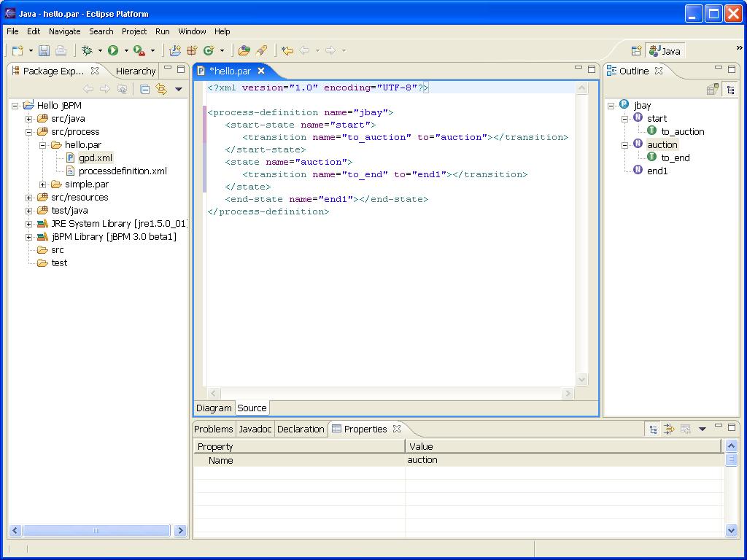
Task: Open the Javadoc tab
Action: [255, 429]
